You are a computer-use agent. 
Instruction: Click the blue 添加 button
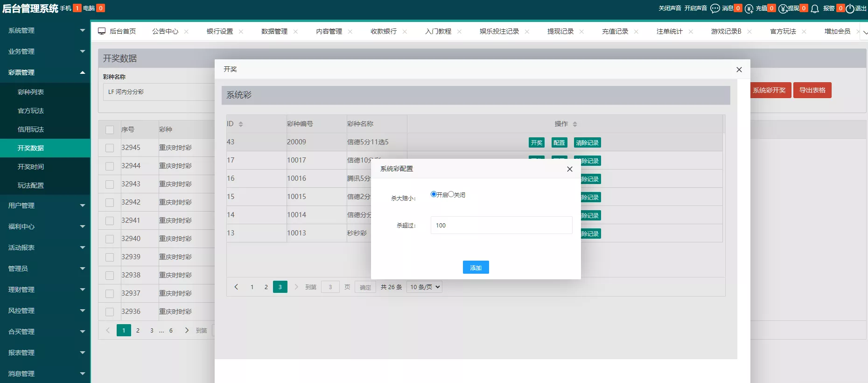pyautogui.click(x=476, y=268)
